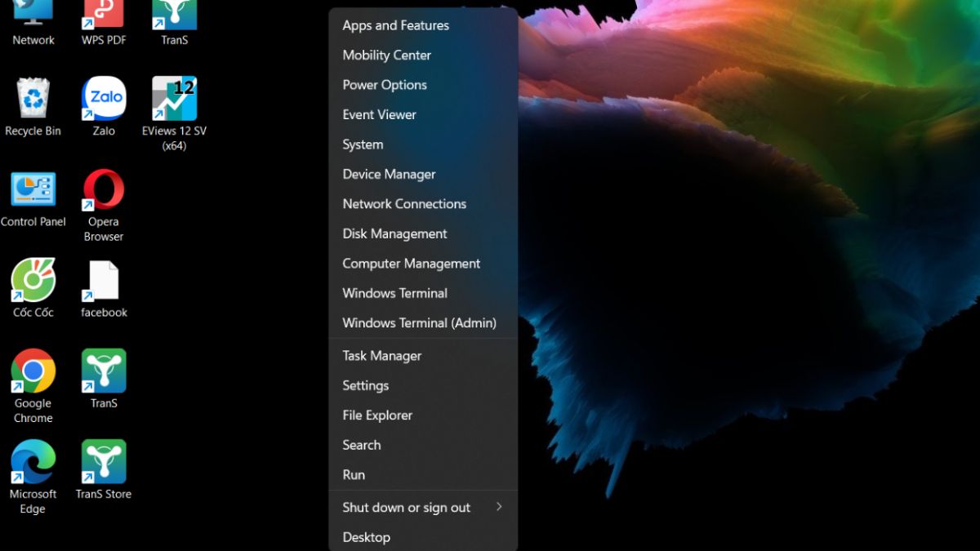This screenshot has height=551, width=980.
Task: Choose Task Manager in the context menu
Action: (382, 356)
